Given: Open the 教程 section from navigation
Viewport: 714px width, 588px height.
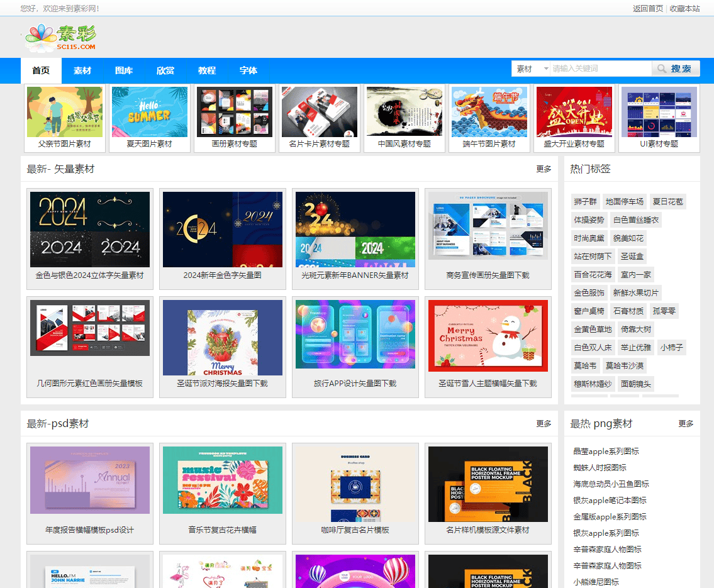Looking at the screenshot, I should tap(206, 70).
